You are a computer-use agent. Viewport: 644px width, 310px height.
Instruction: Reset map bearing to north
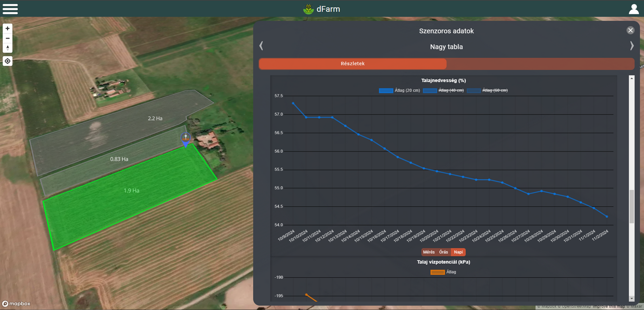point(8,48)
